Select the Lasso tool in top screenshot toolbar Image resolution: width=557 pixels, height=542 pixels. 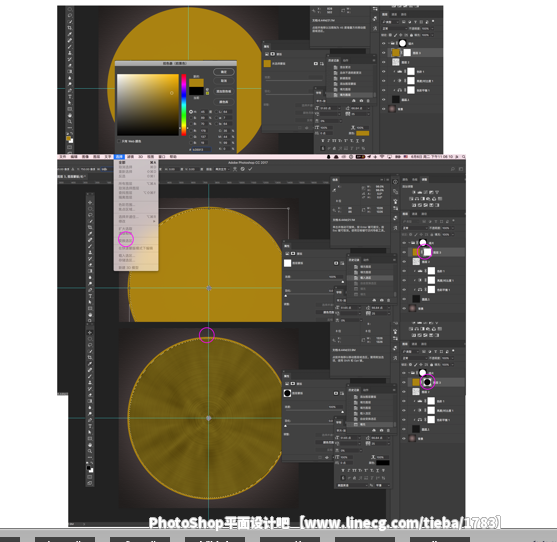coord(70,15)
